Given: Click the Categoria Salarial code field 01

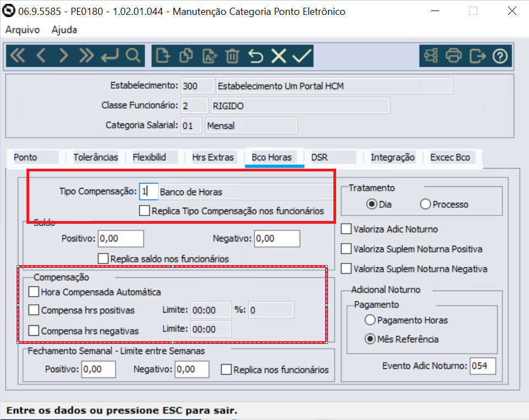Looking at the screenshot, I should (191, 126).
